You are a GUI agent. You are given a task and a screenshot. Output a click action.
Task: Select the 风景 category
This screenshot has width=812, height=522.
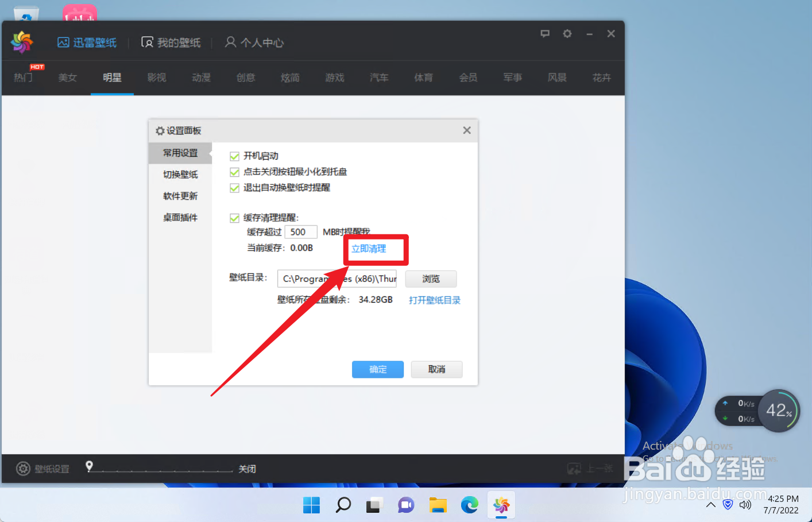coord(557,78)
